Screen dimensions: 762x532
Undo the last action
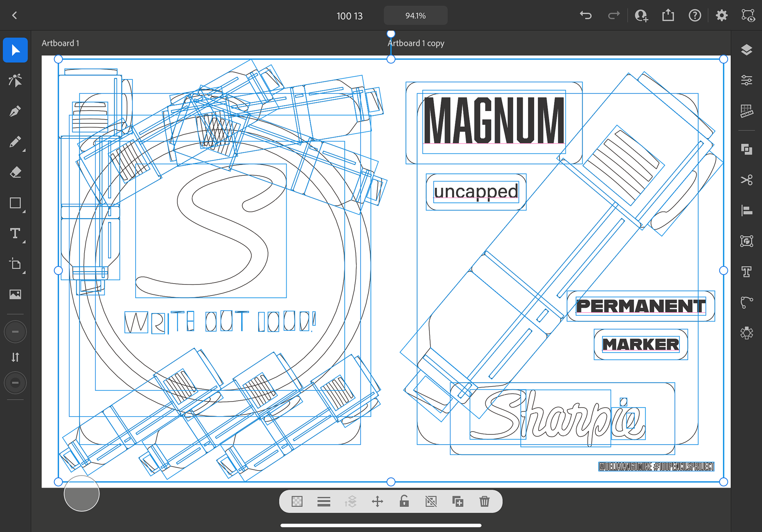(x=586, y=15)
